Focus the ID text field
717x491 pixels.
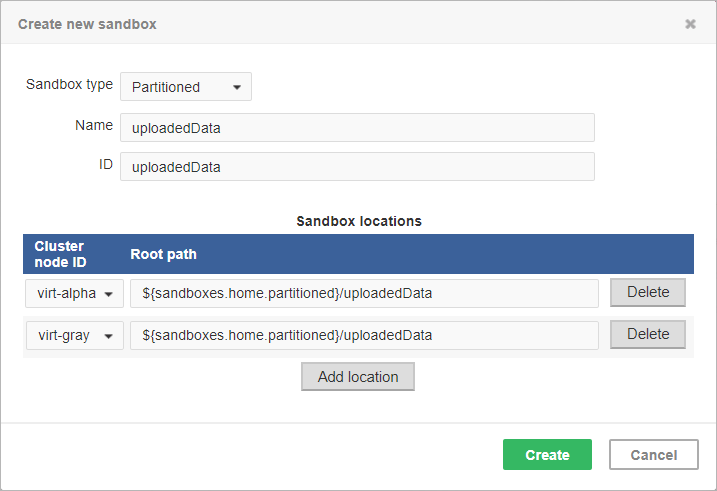point(357,167)
